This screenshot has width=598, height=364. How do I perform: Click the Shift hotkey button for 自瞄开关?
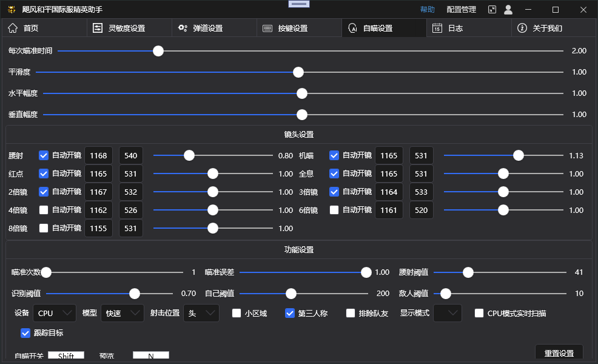[x=66, y=356]
